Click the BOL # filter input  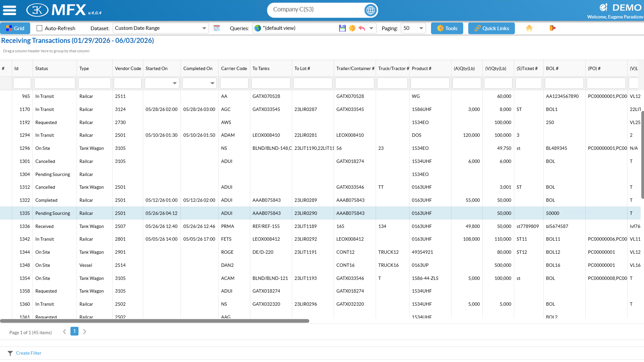point(564,83)
